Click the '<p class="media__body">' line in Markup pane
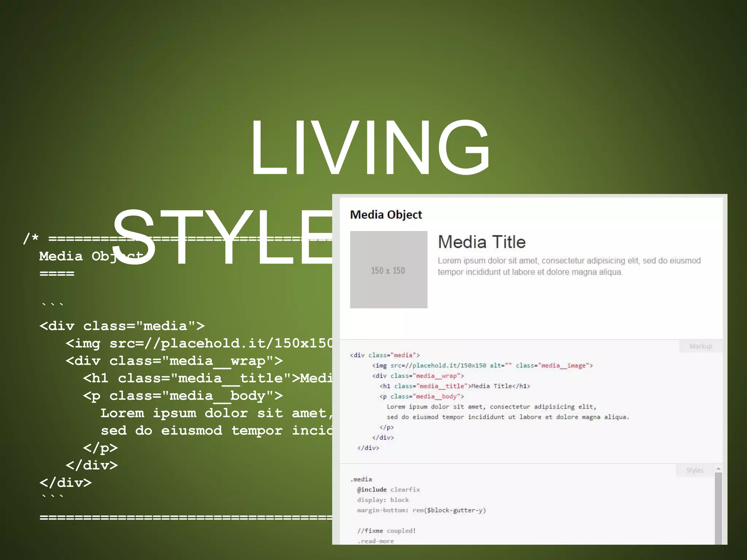The height and width of the screenshot is (560, 747). pos(421,396)
